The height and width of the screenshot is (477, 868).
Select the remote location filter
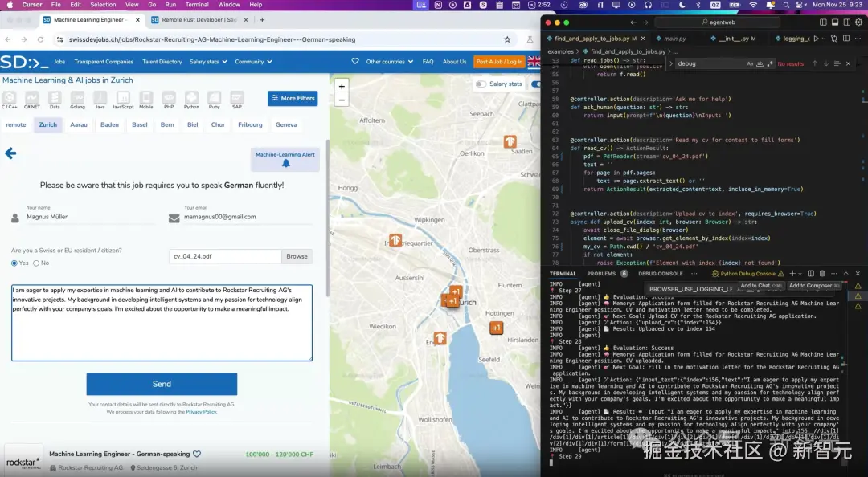(16, 124)
